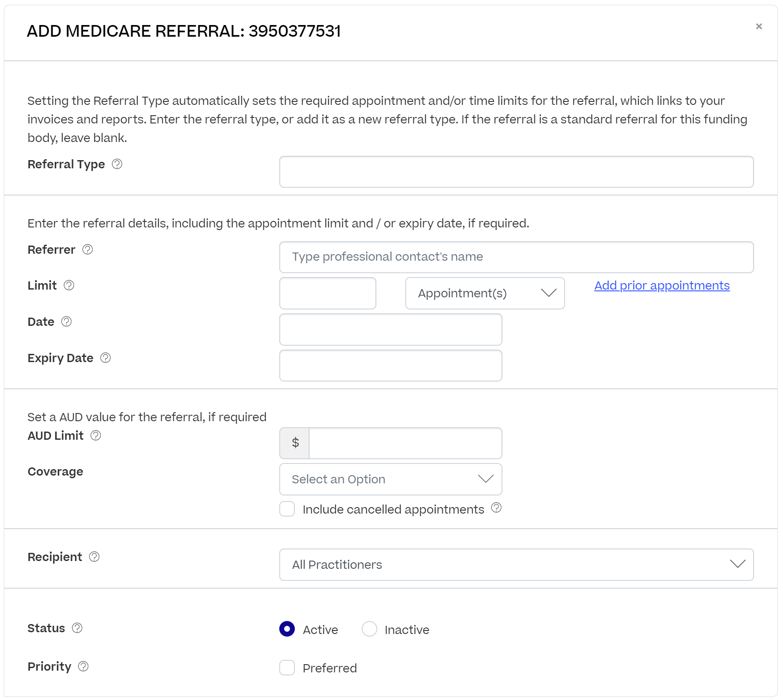Focus the Referral Type input field
Viewport: 783px width, 700px height.
tap(517, 172)
